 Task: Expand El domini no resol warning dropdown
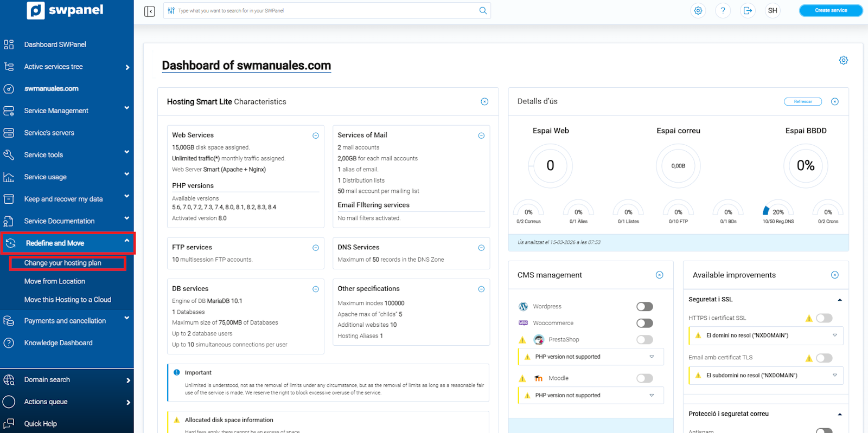[834, 335]
